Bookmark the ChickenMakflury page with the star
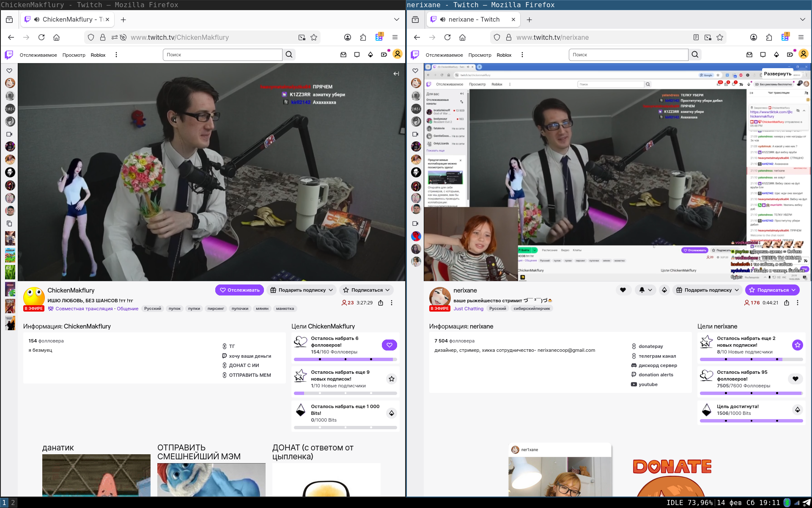Viewport: 812px width, 508px height. (x=314, y=37)
